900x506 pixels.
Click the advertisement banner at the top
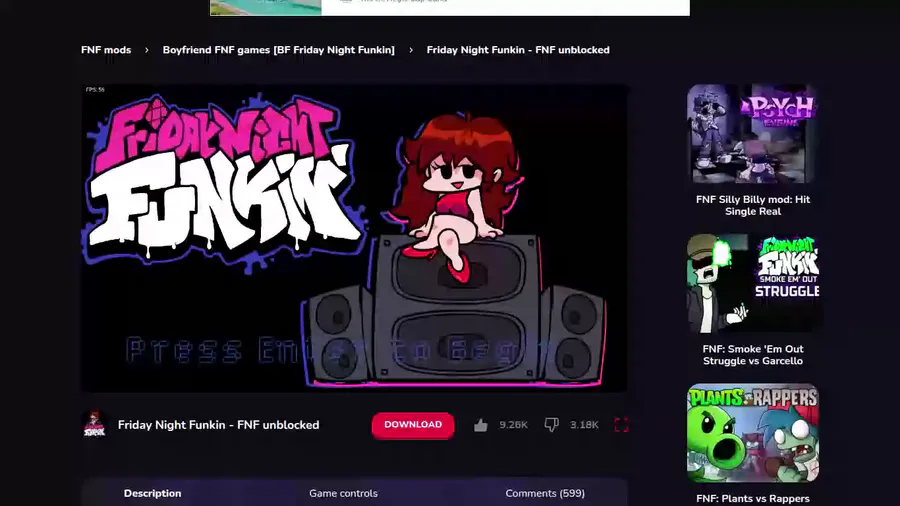coord(450,7)
